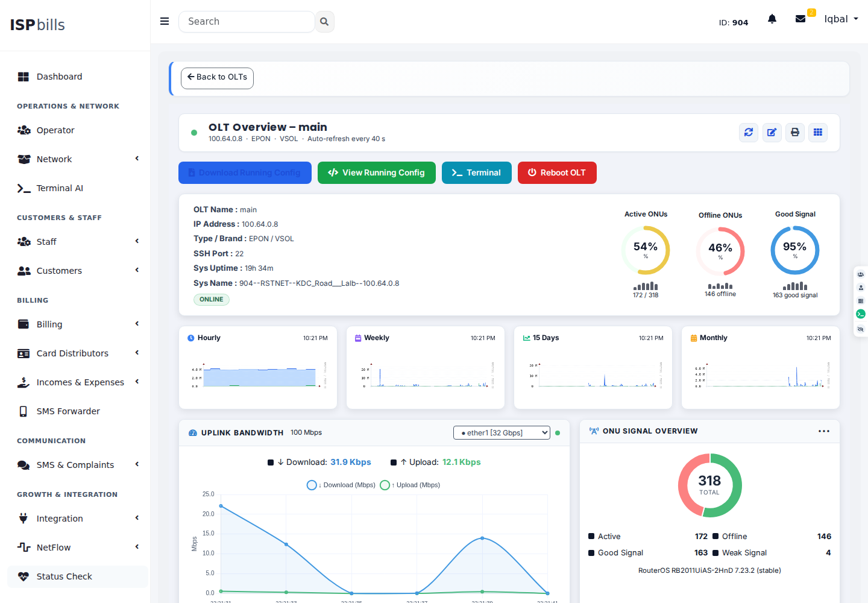Click the ONU signal tower icon

[x=594, y=431]
